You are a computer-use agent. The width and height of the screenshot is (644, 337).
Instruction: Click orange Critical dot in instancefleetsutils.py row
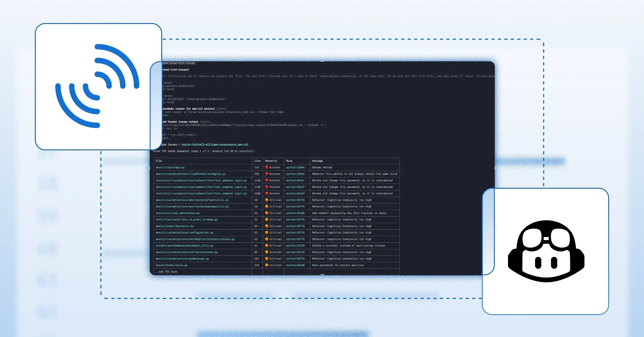(267, 200)
